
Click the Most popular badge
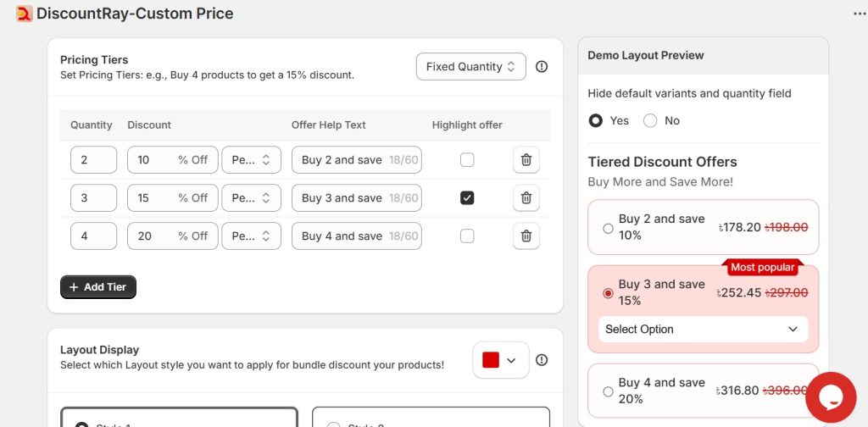pos(762,267)
